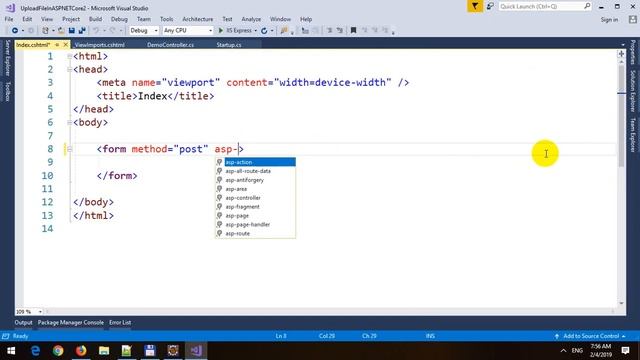The image size is (640, 360).
Task: Click the ENG language indicator in tray
Action: click(577, 351)
